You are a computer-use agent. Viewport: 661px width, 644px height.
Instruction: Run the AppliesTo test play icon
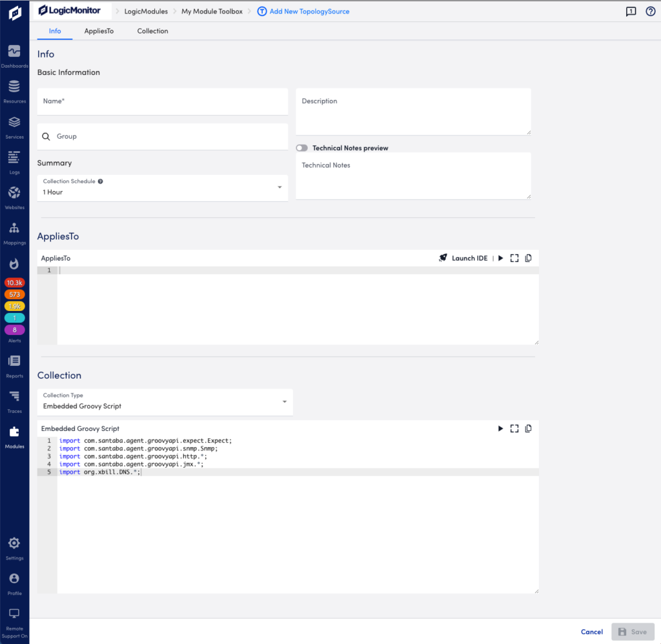pos(500,258)
